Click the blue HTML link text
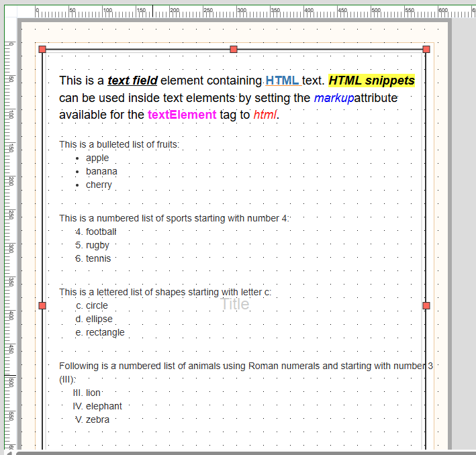 coord(282,81)
